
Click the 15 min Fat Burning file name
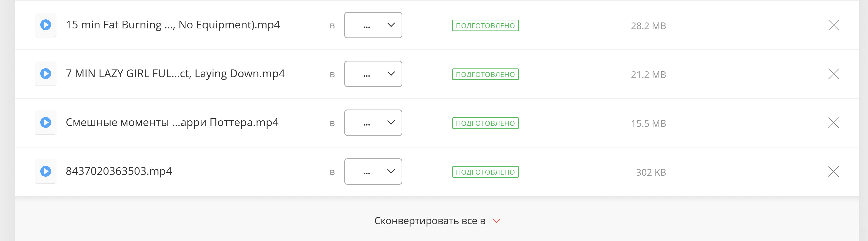pyautogui.click(x=173, y=25)
